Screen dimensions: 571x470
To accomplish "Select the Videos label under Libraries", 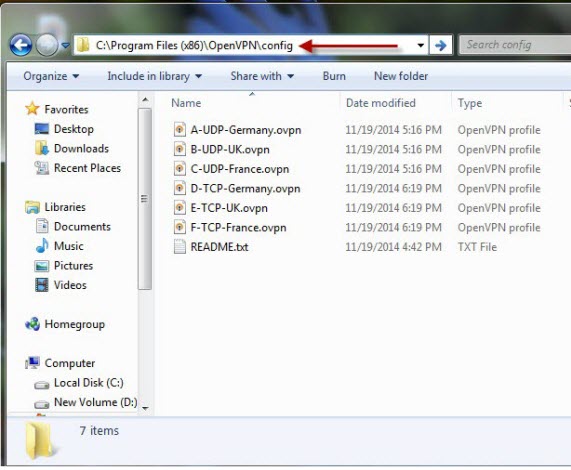I will (70, 285).
